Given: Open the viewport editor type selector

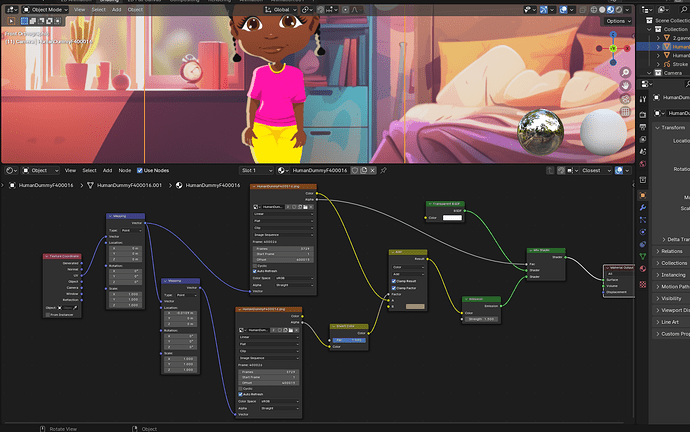Looking at the screenshot, I should 11,9.
